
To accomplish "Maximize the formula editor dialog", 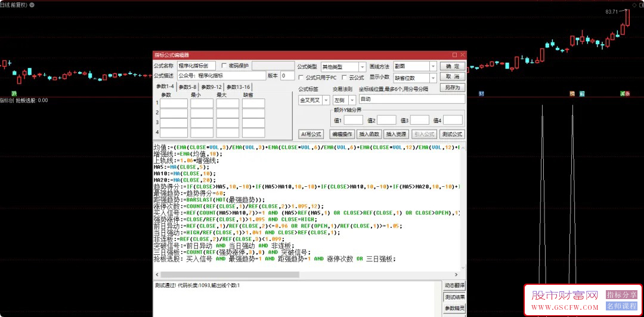I will pyautogui.click(x=454, y=55).
